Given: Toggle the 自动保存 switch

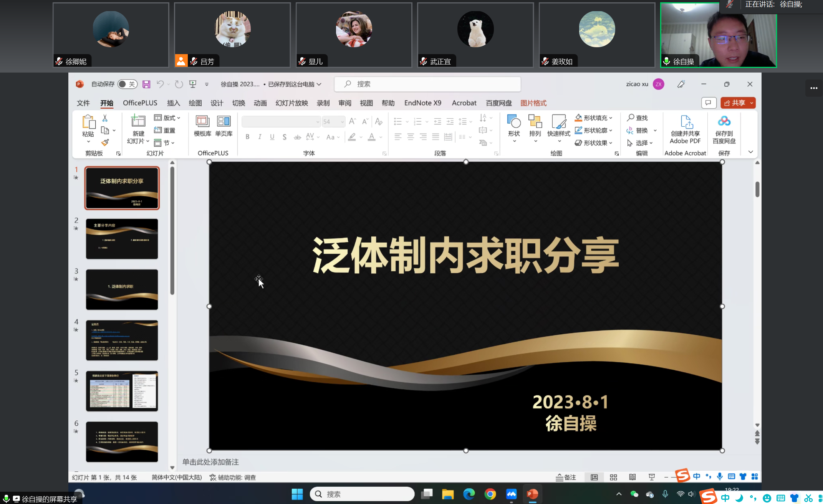Looking at the screenshot, I should pyautogui.click(x=127, y=84).
